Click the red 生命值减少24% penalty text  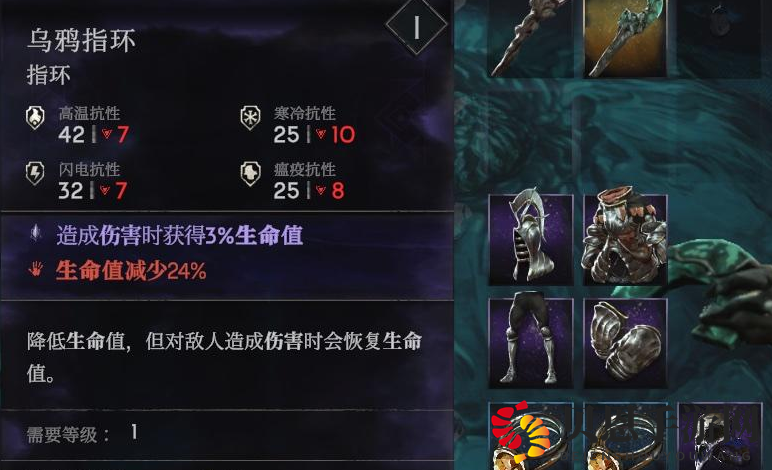point(131,271)
